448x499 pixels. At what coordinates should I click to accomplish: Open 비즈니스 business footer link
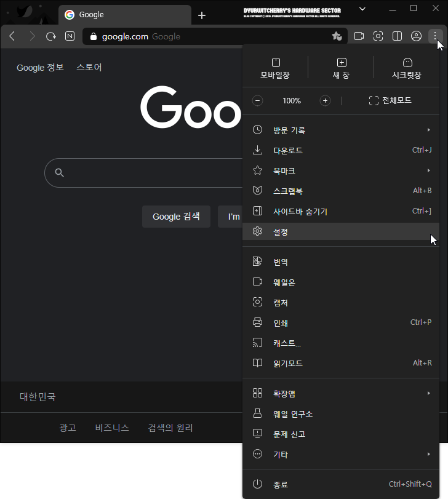(112, 428)
